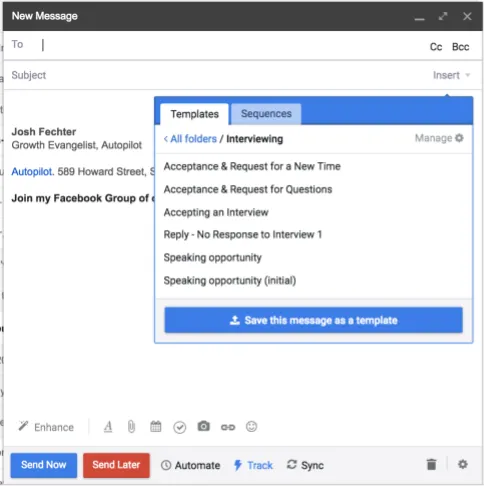Click the checkmark circle icon

pos(180,427)
